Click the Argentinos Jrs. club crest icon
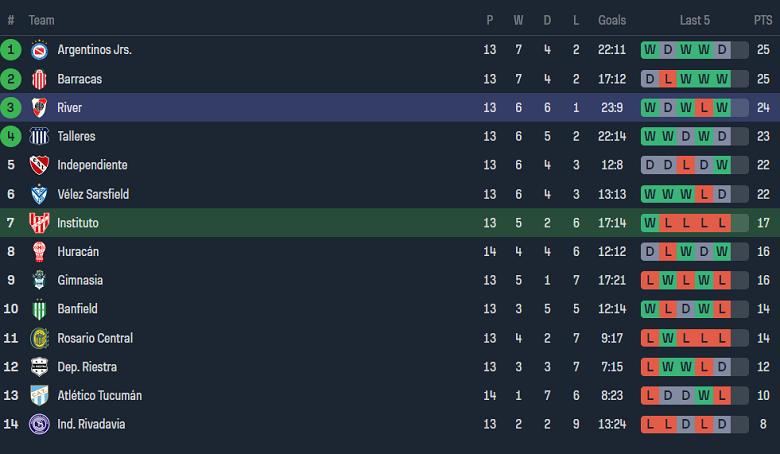The width and height of the screenshot is (780, 454). [39, 50]
